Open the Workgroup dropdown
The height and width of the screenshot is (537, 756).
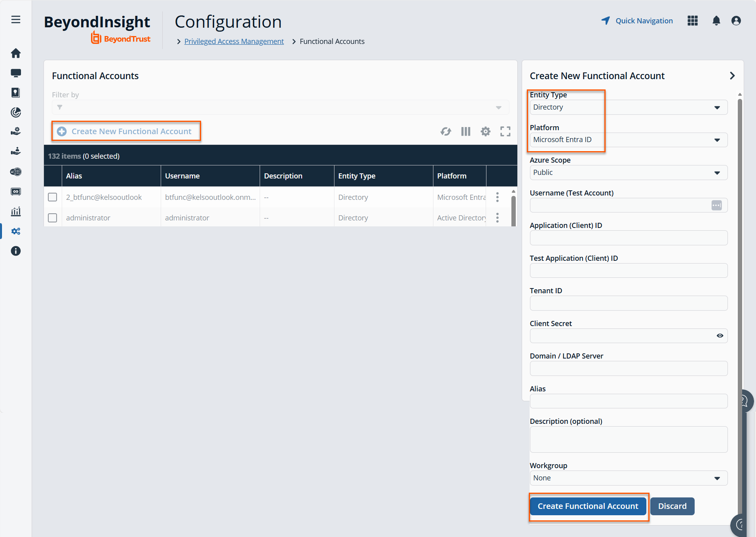coord(629,478)
